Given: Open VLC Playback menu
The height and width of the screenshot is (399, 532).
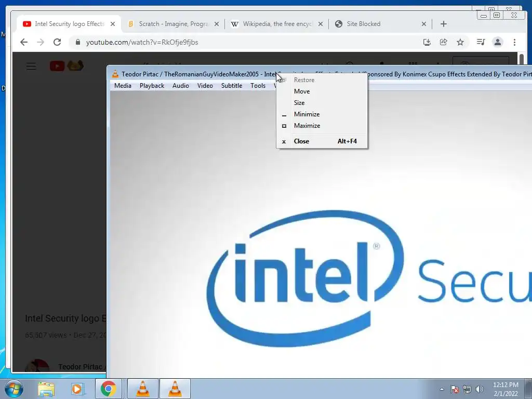Looking at the screenshot, I should point(152,86).
